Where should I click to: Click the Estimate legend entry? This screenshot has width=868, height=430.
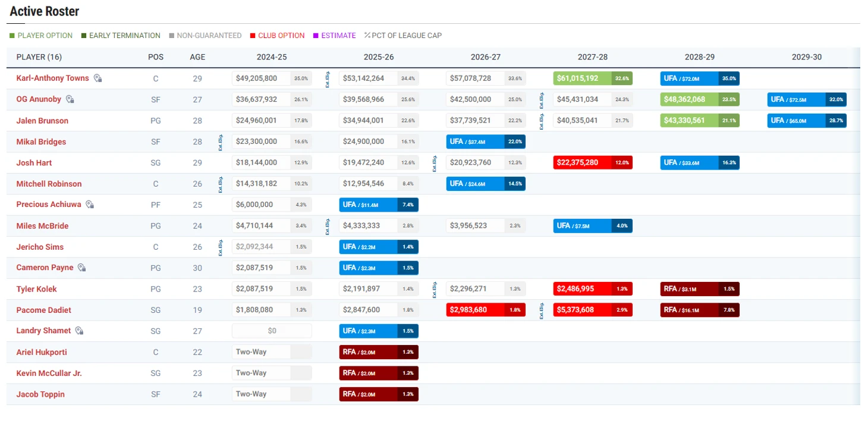tap(335, 36)
